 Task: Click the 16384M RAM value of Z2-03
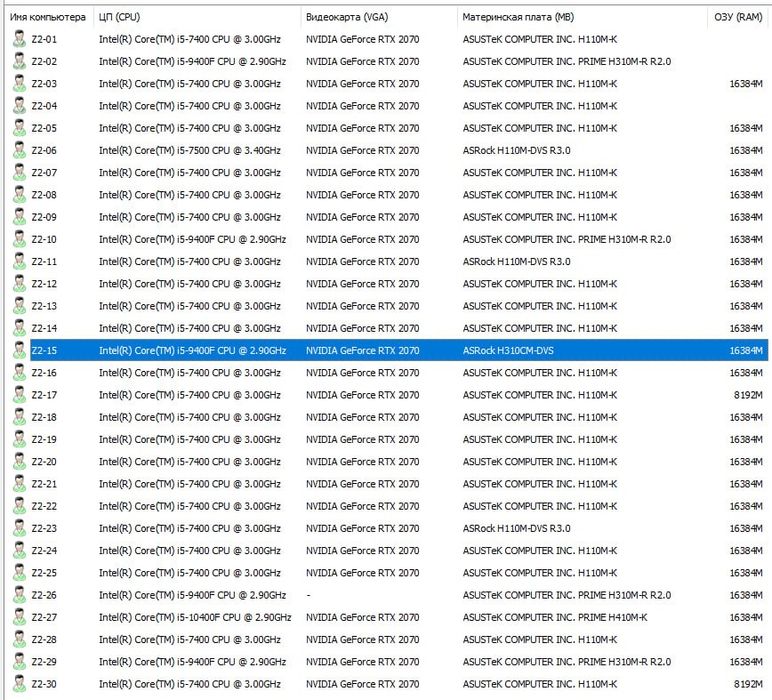(x=746, y=83)
